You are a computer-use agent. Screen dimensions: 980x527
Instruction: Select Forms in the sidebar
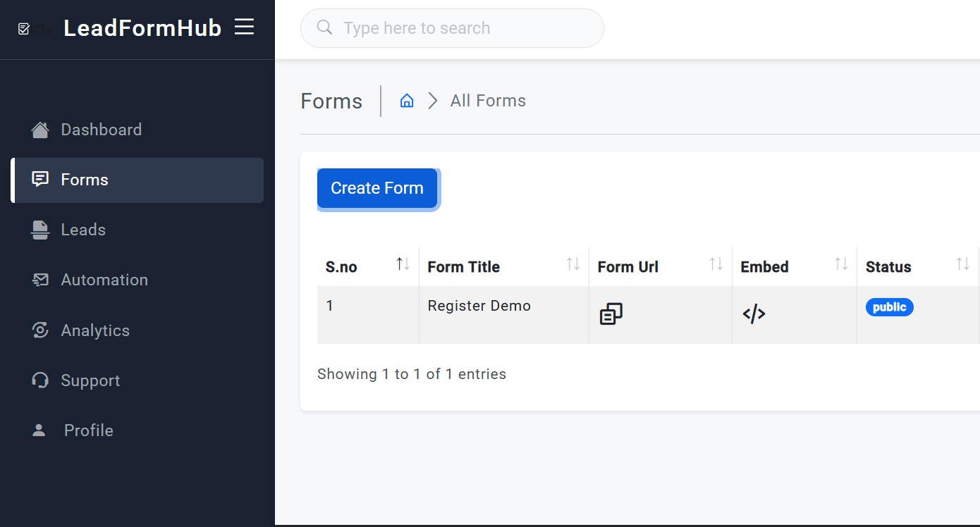pos(137,180)
